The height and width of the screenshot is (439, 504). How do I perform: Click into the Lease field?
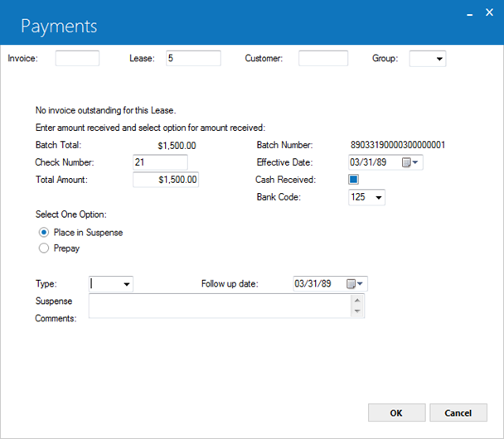193,59
